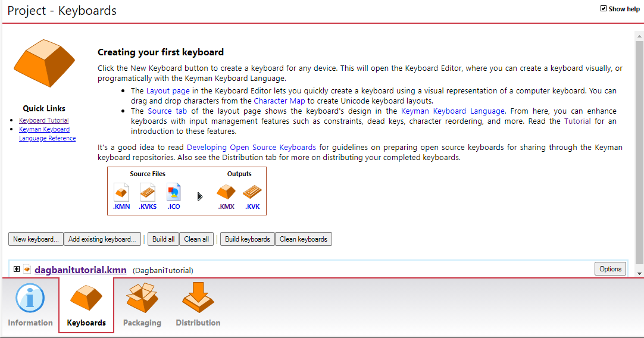The width and height of the screenshot is (644, 338).
Task: Uncheck the Show help checkbox
Action: (x=604, y=8)
